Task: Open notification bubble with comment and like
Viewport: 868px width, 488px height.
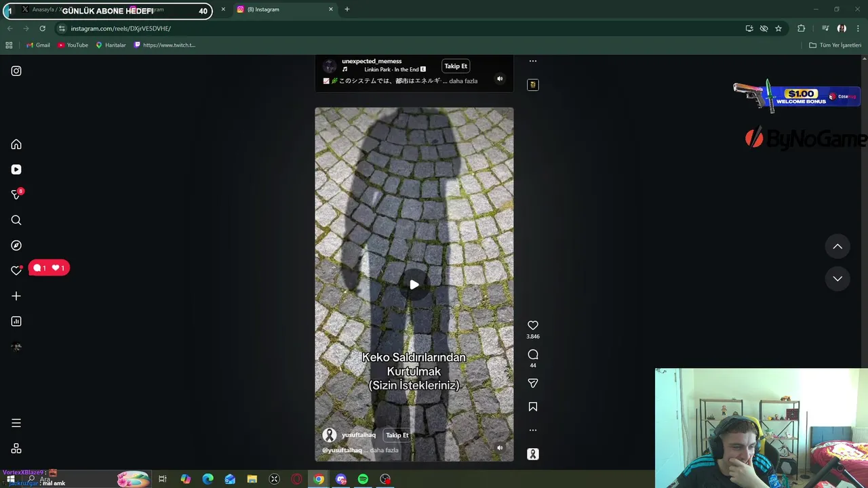Action: 49,268
